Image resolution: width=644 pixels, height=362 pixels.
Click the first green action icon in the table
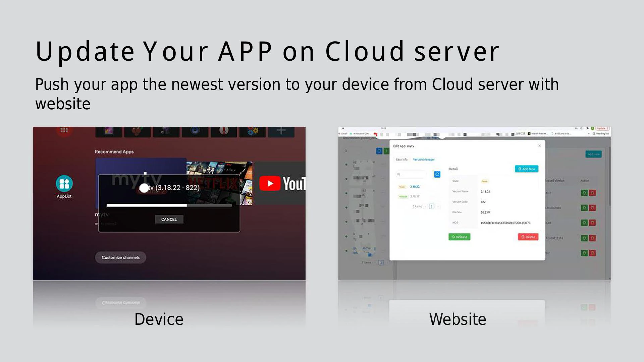click(x=584, y=193)
